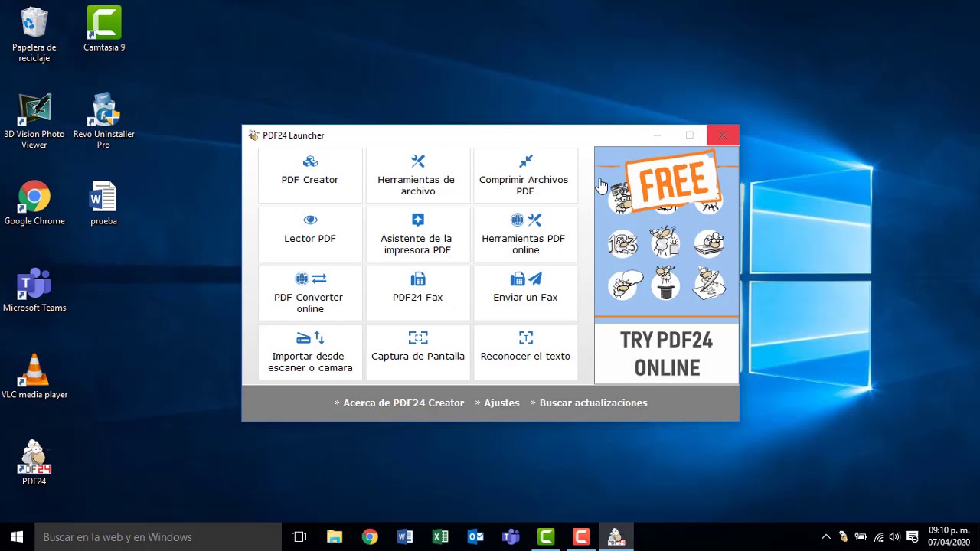Select the Camtasia 9 desktop shortcut

104,30
